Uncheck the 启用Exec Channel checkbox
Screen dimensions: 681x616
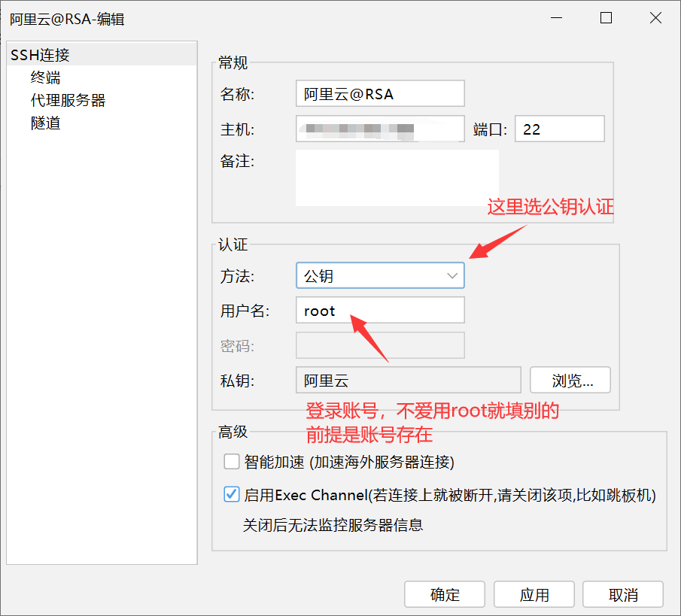(x=232, y=494)
